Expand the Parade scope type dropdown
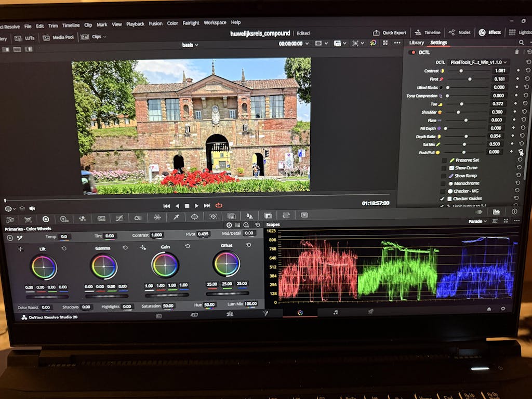Viewport: 532px width, 399px height. [x=478, y=221]
